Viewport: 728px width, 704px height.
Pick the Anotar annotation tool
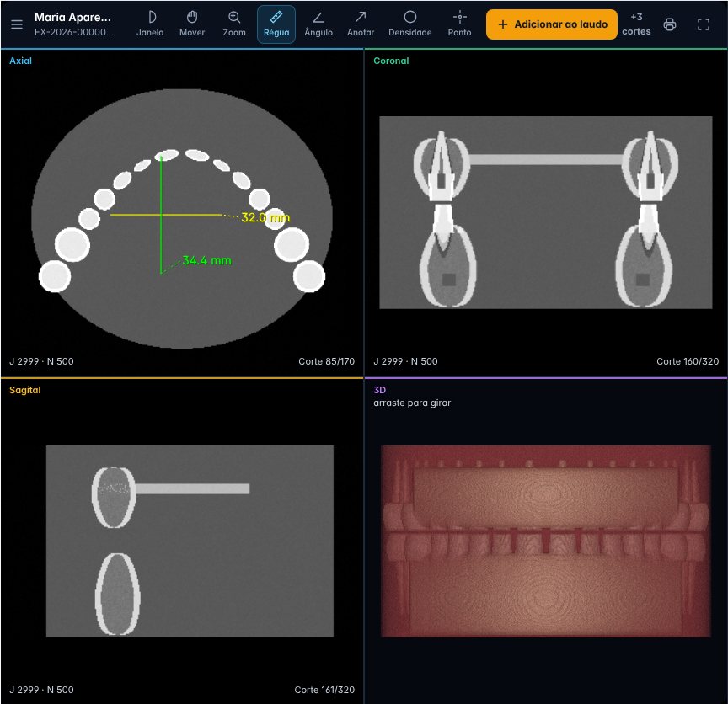tap(361, 24)
